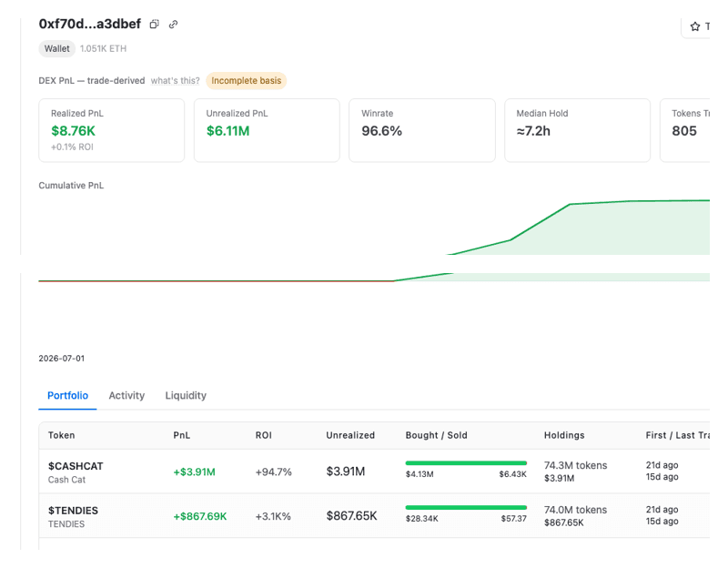728x568 pixels.
Task: Click the +$3.91M PnL value
Action: pos(194,472)
